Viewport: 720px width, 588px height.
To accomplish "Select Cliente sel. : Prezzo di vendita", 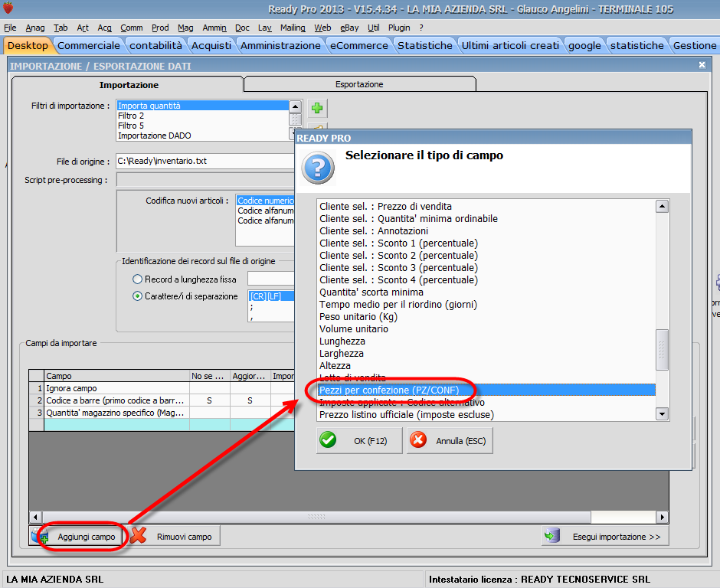I will pyautogui.click(x=486, y=207).
